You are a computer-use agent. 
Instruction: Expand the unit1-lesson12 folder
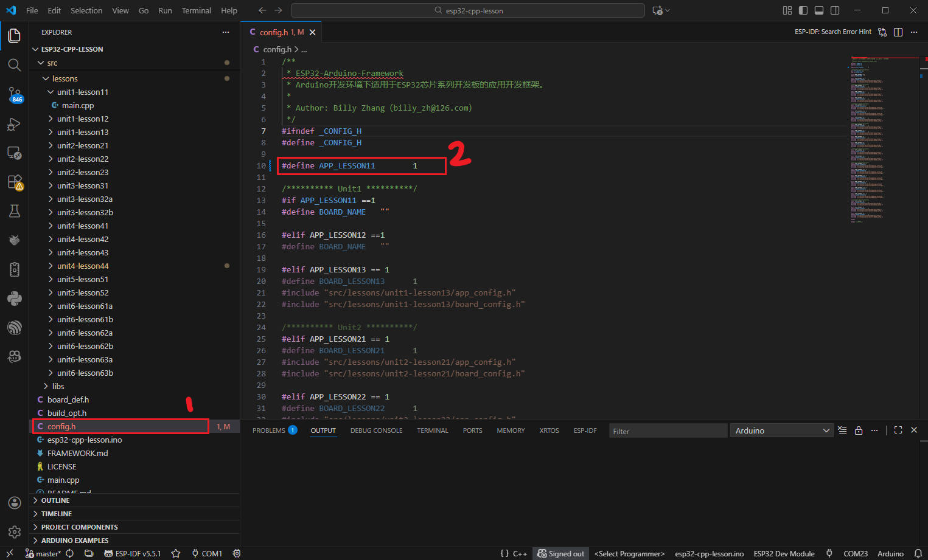(82, 119)
